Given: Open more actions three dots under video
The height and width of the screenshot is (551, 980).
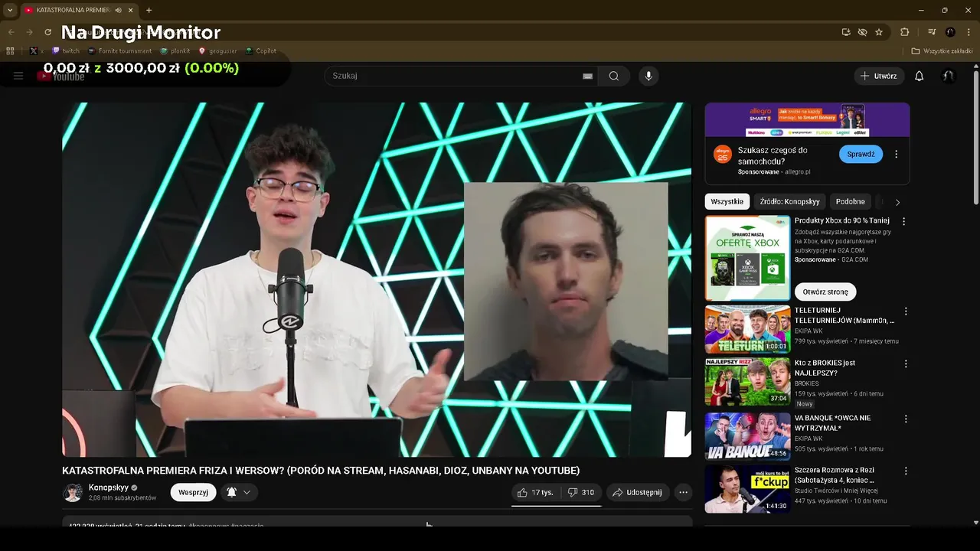Looking at the screenshot, I should click(x=684, y=492).
